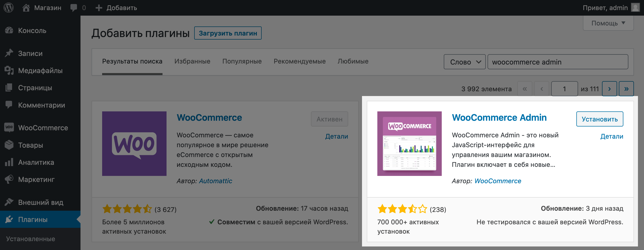Click the plugin search field

coord(558,62)
